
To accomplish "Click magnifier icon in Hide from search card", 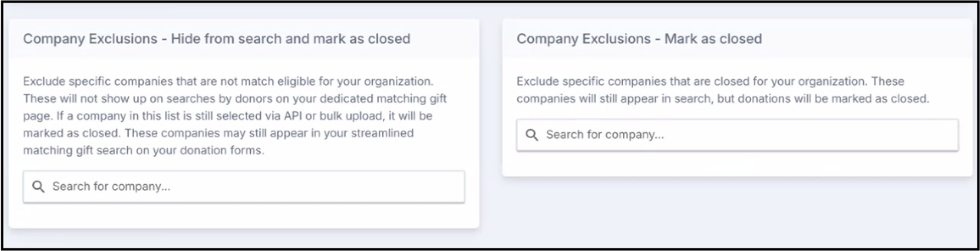I will (39, 187).
